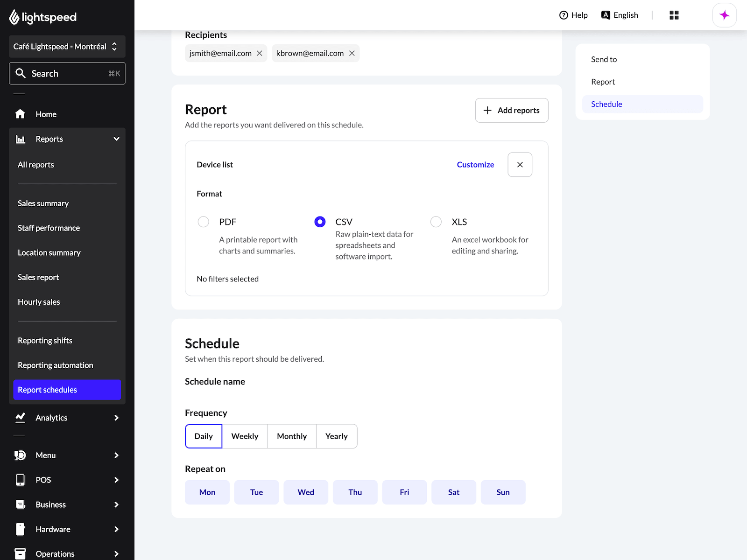Viewport: 747px width, 560px height.
Task: Expand the Analytics section chevron
Action: coord(116,418)
